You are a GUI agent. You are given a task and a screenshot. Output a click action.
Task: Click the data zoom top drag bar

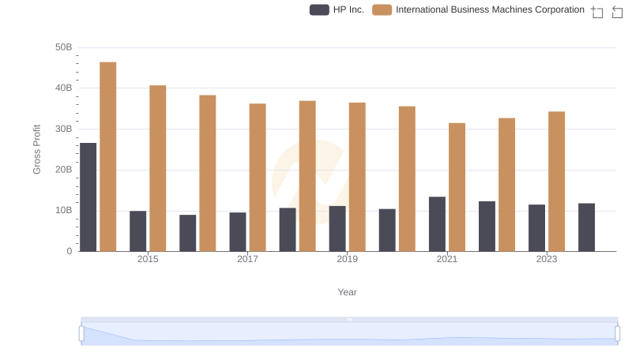(x=349, y=319)
